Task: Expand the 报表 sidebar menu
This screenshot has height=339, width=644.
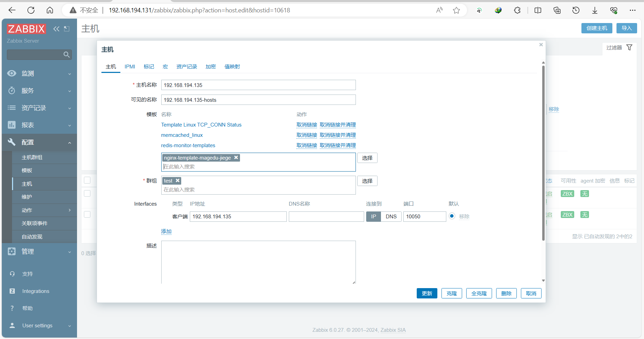Action: tap(39, 125)
